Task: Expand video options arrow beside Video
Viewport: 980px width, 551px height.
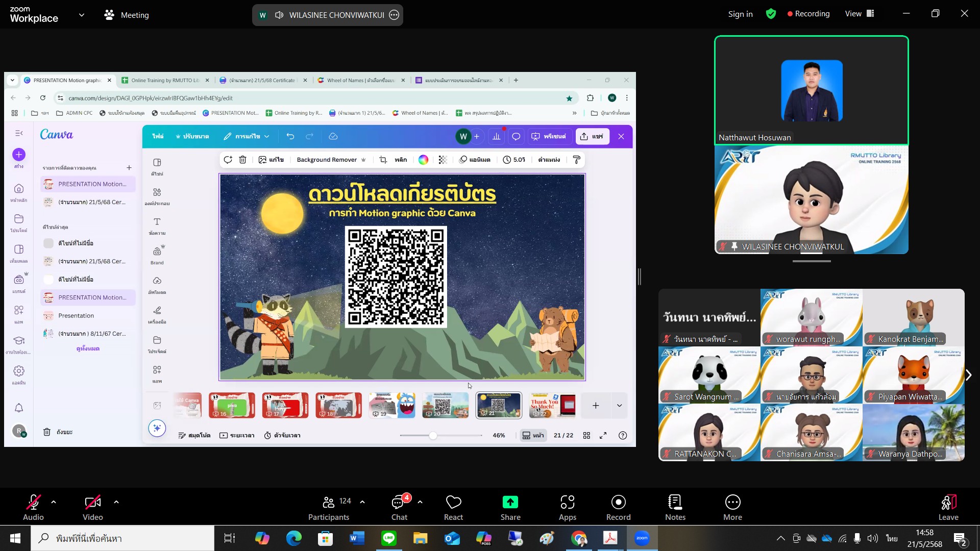Action: click(x=116, y=502)
